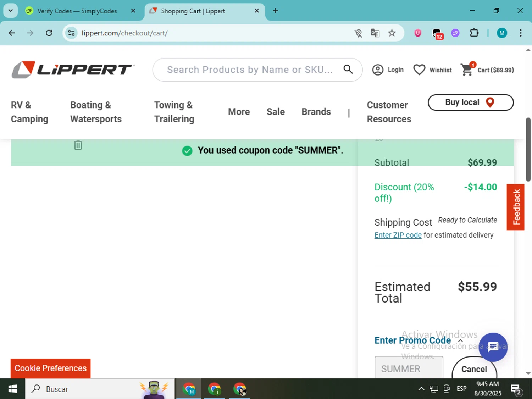Click the search magnifier icon
The image size is (532, 399).
[x=348, y=69]
